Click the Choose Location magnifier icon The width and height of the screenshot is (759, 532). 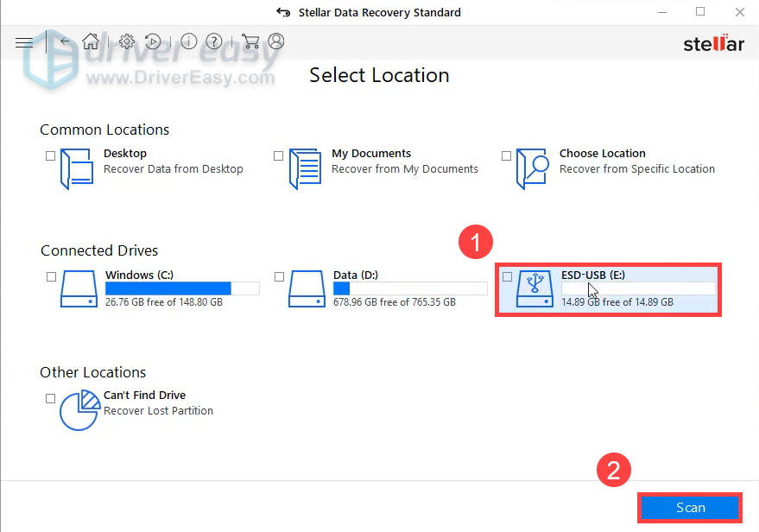click(533, 168)
